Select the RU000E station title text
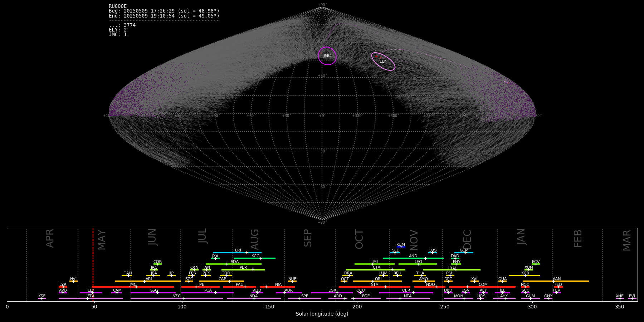The height and width of the screenshot is (322, 644). tap(118, 6)
